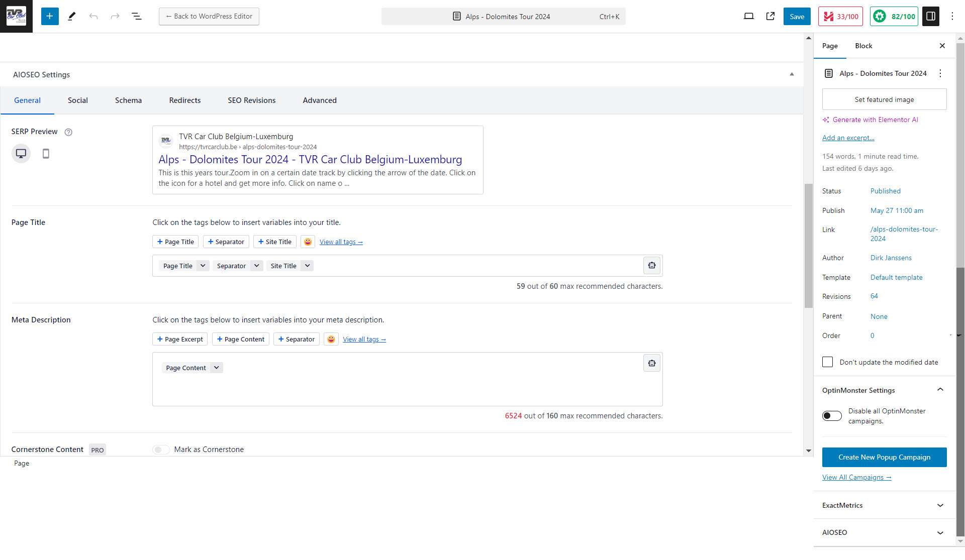Click the AI generator icon in Meta Description field
965x560 pixels.
point(651,363)
